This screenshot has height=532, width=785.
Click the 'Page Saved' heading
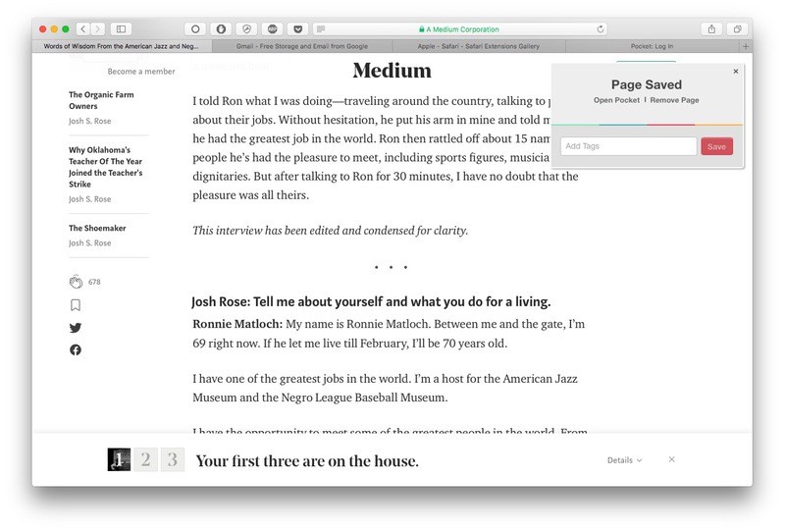click(x=647, y=84)
